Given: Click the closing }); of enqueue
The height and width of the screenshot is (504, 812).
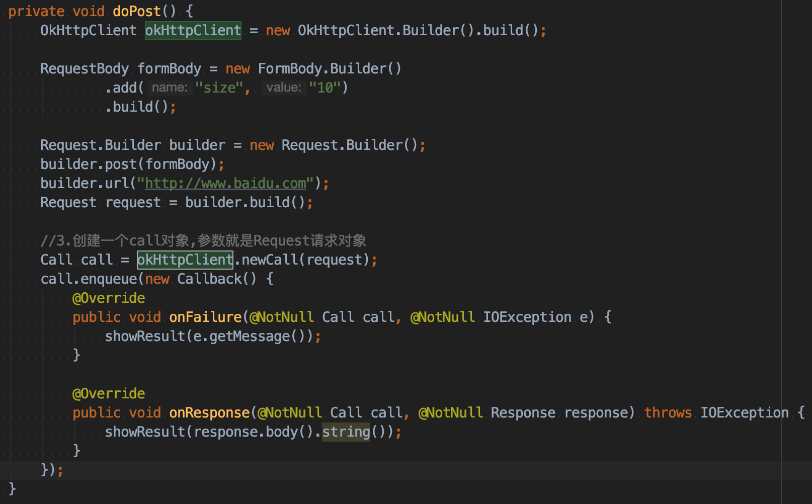Looking at the screenshot, I should [52, 470].
